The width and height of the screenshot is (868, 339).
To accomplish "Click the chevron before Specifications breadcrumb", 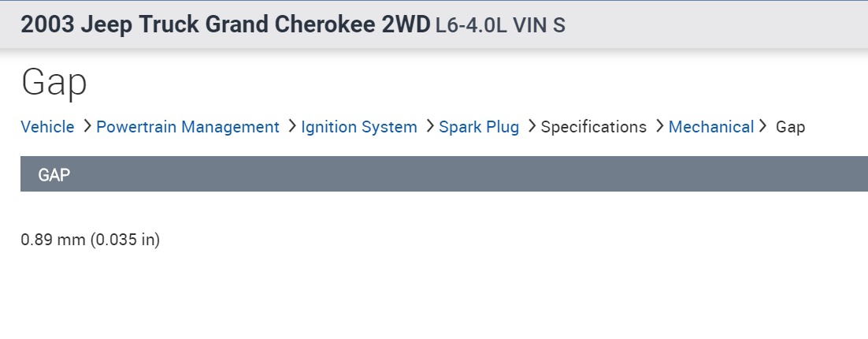I will click(x=532, y=126).
